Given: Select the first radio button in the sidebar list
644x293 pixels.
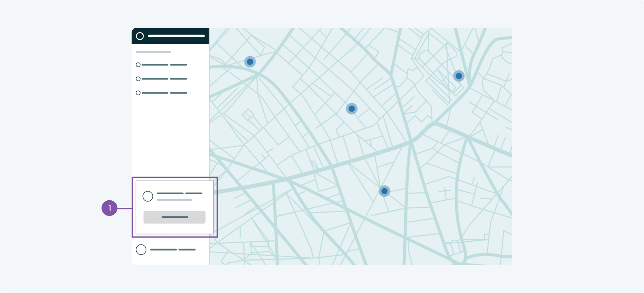Looking at the screenshot, I should click(138, 65).
